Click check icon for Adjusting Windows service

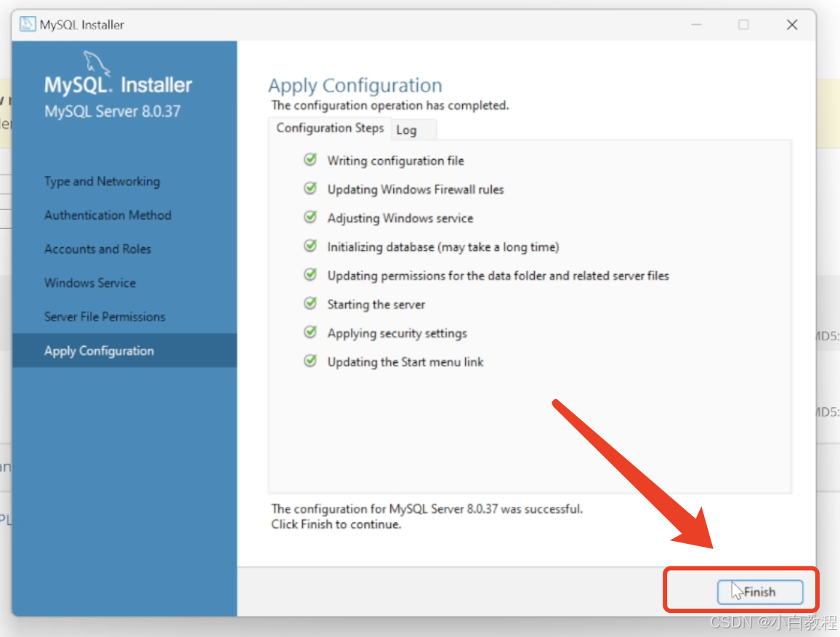point(310,217)
